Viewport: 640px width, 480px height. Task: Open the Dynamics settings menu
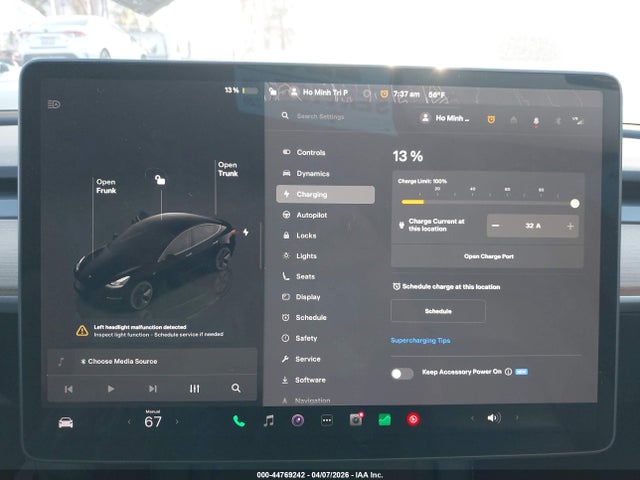306,173
